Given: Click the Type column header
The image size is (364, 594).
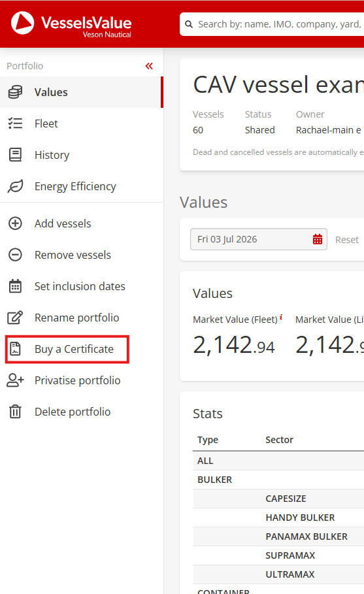Looking at the screenshot, I should pyautogui.click(x=208, y=440).
